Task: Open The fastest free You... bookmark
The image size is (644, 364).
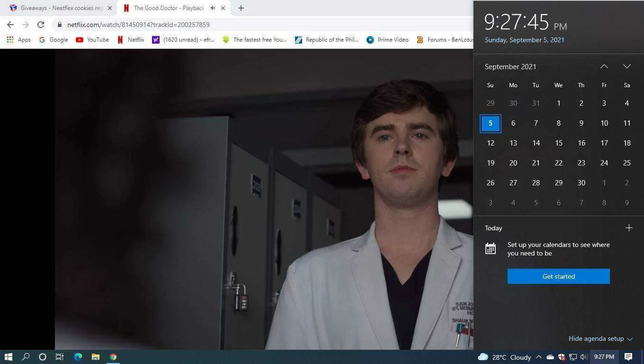Action: point(255,40)
